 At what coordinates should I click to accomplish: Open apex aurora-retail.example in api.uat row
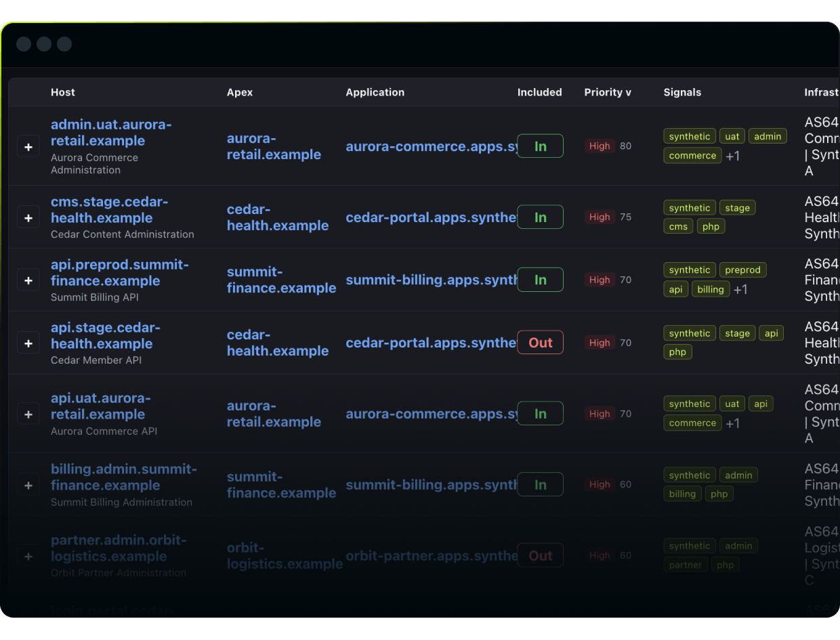click(274, 414)
